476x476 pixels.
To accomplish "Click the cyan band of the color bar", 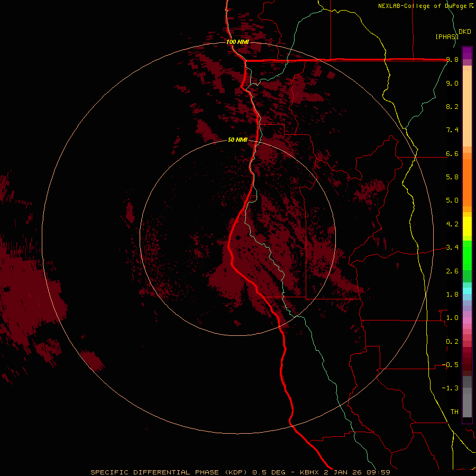I will [x=467, y=291].
